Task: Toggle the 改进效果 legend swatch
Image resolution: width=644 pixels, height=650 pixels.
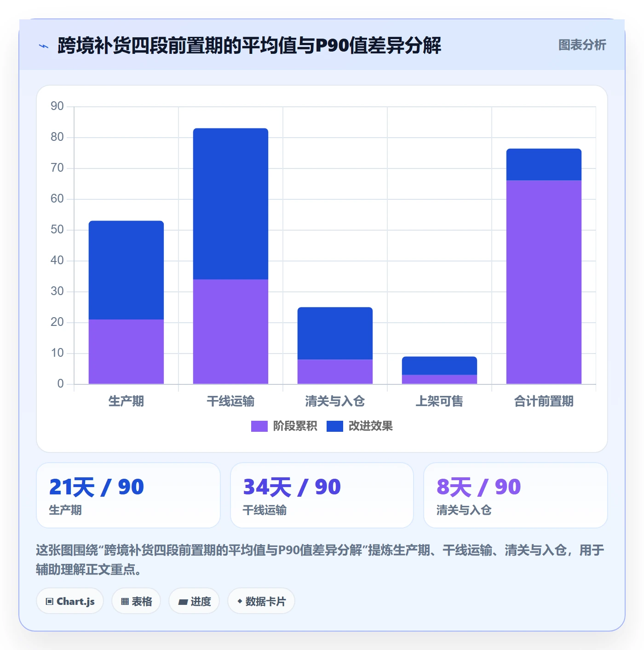Action: (335, 426)
